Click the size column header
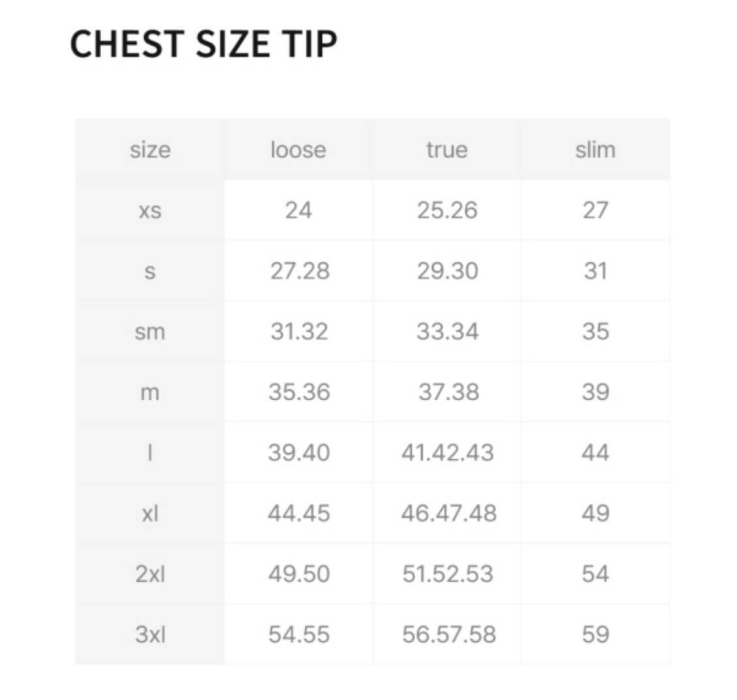The image size is (737, 700). point(150,150)
